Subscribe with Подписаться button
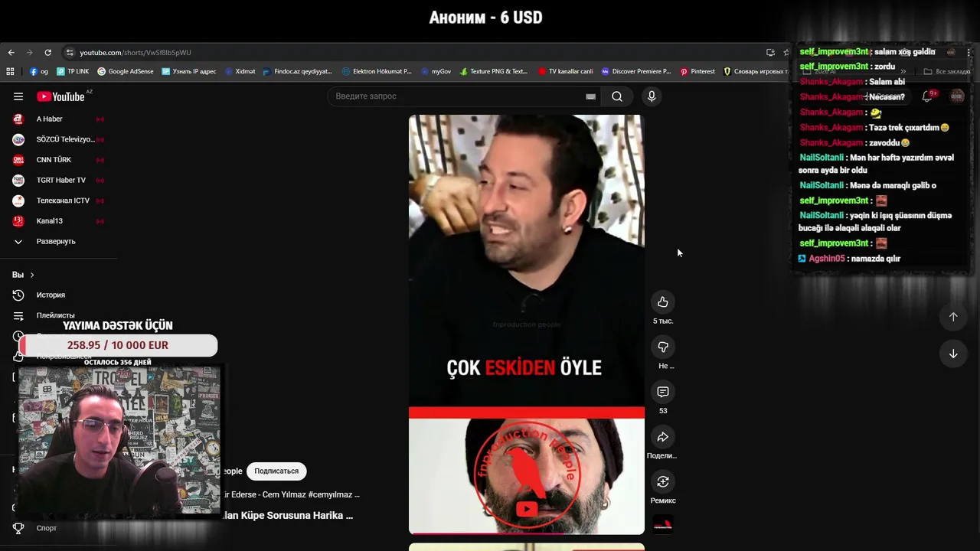 coord(276,471)
